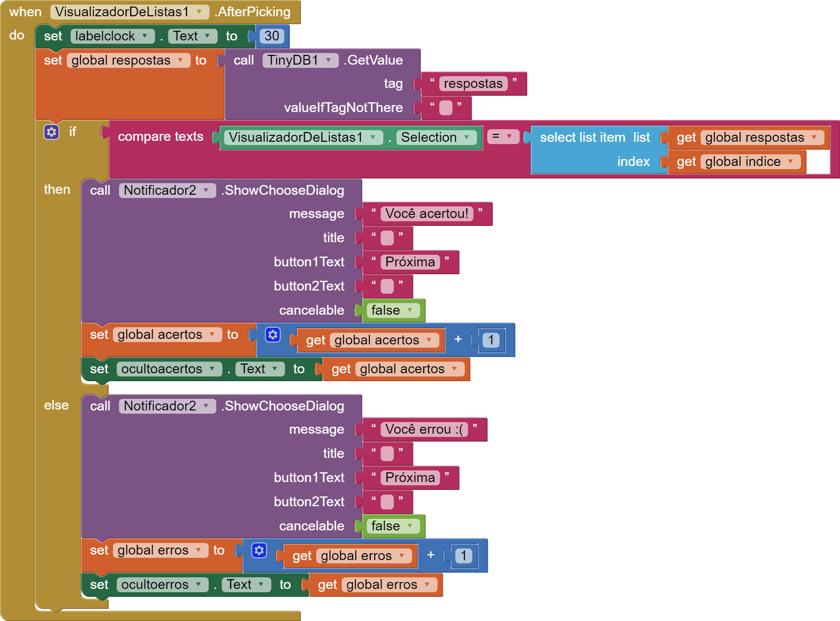The image size is (840, 621).
Task: Edit 'Você acertou!' message text
Action: click(427, 214)
